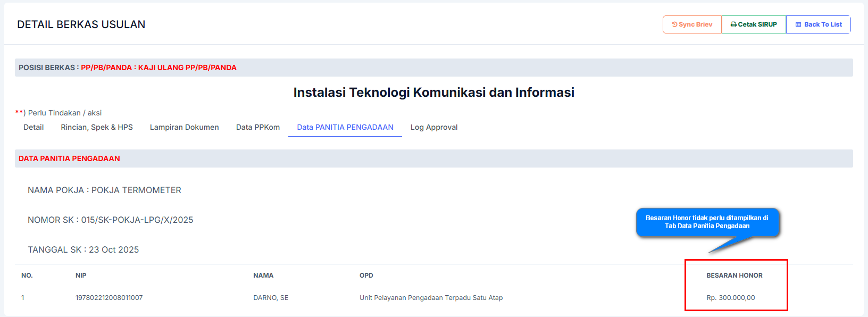Click the Rp. 300.000,00 honor amount
868x317 pixels.
click(730, 298)
